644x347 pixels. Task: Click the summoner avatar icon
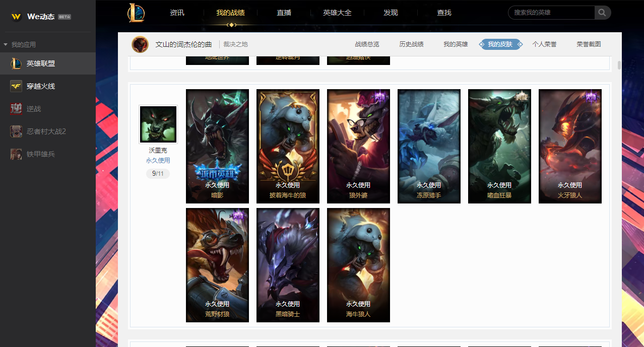coord(140,44)
